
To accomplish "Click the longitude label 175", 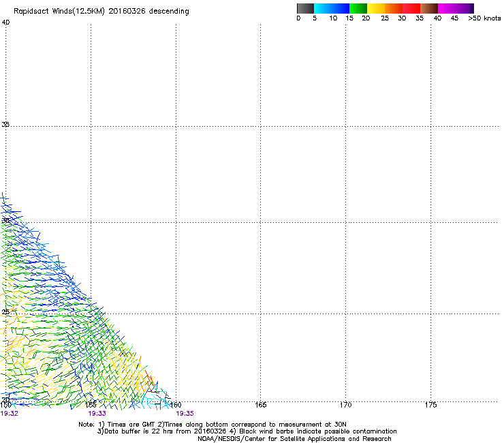I will (x=430, y=405).
